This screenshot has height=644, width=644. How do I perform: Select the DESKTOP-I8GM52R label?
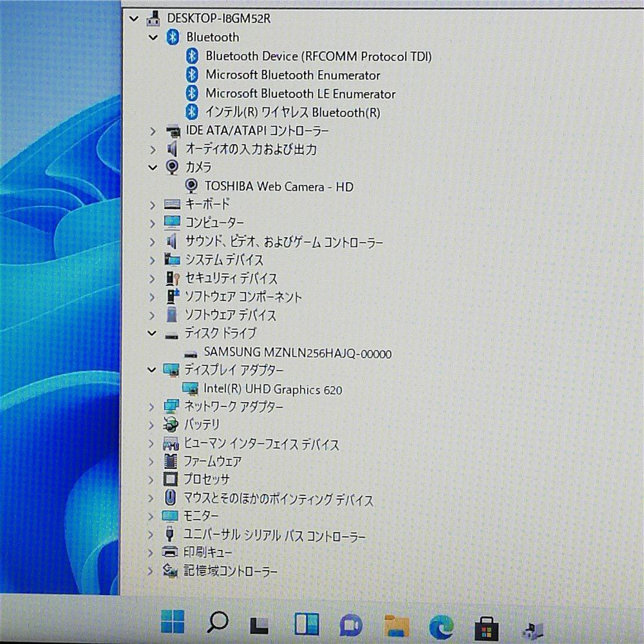218,19
